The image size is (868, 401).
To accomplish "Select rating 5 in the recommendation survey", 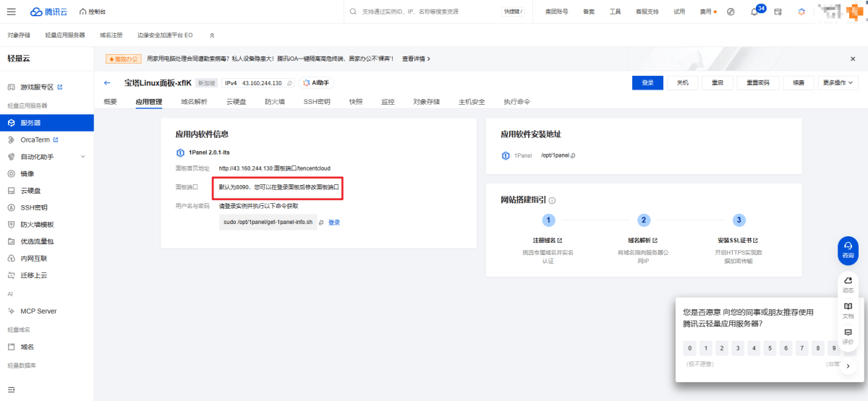I will 770,348.
